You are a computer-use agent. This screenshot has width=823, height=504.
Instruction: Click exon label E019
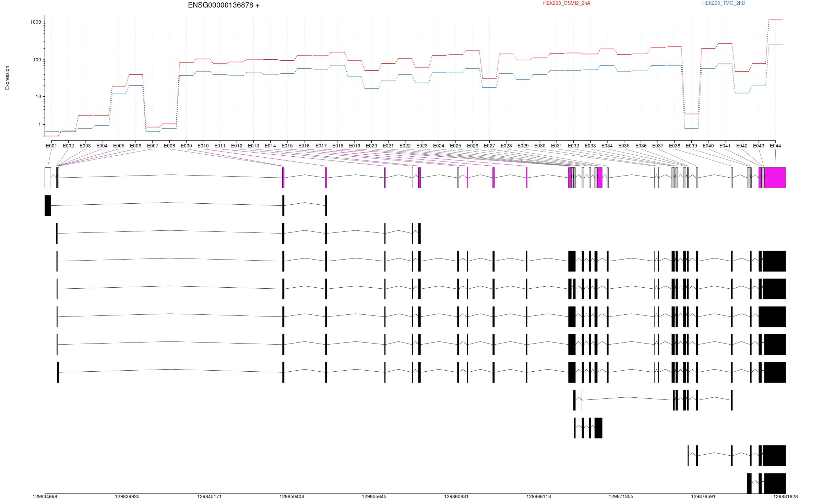(355, 146)
